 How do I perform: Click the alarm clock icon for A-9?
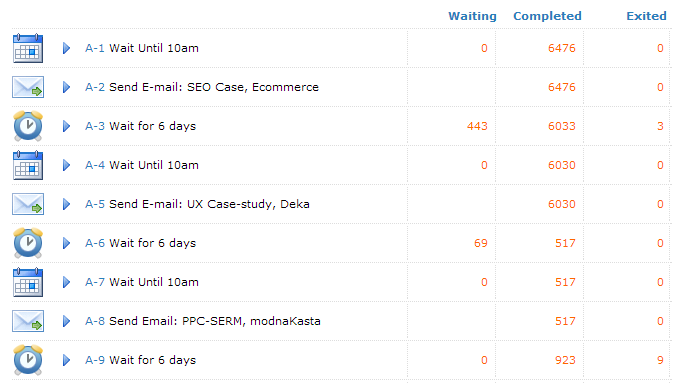point(28,360)
